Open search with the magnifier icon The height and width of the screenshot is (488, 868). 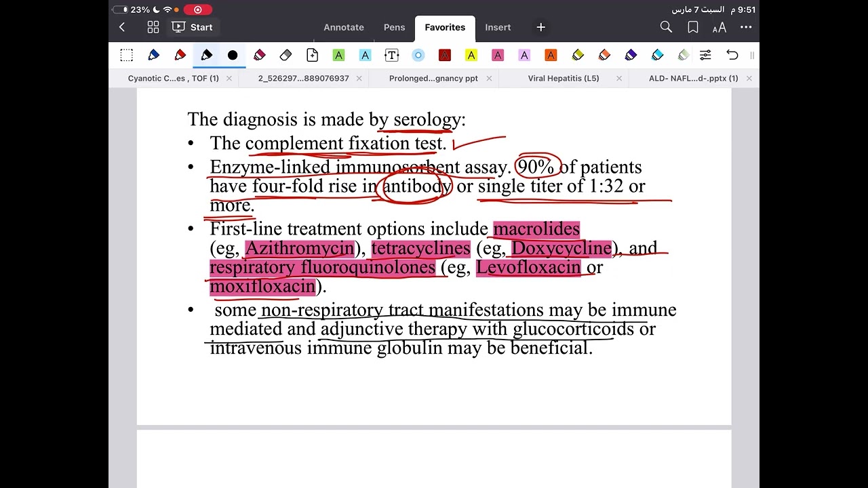[x=666, y=27]
